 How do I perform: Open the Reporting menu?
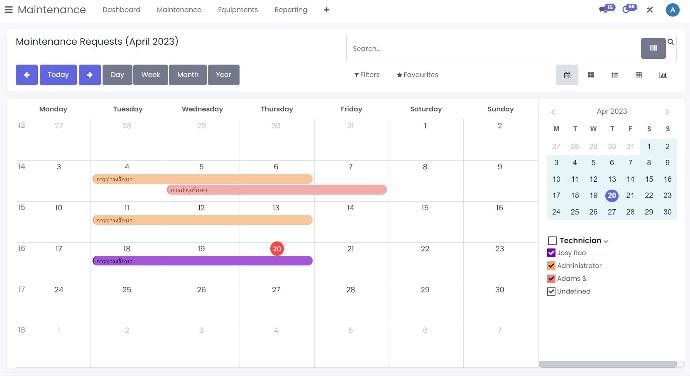[290, 10]
